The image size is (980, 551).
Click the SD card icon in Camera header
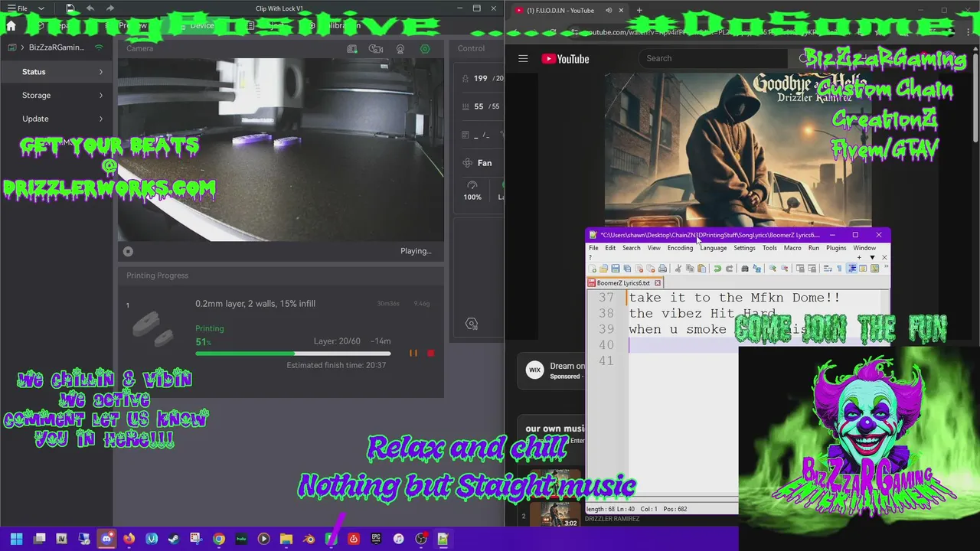[x=352, y=49]
